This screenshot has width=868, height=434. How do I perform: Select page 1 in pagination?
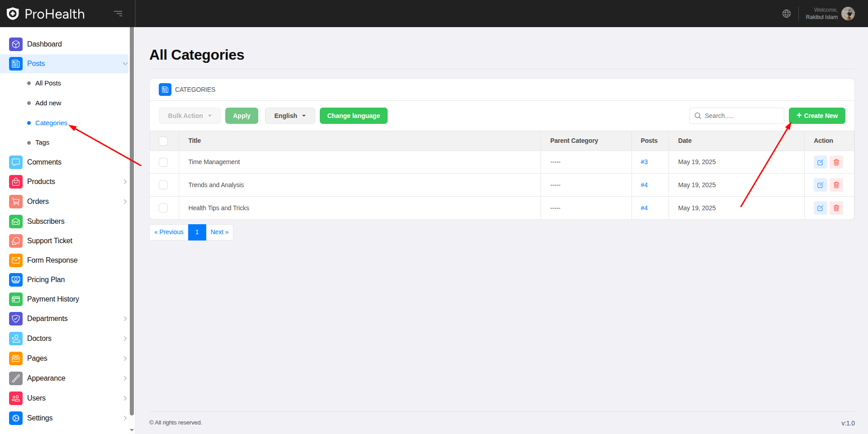[197, 232]
